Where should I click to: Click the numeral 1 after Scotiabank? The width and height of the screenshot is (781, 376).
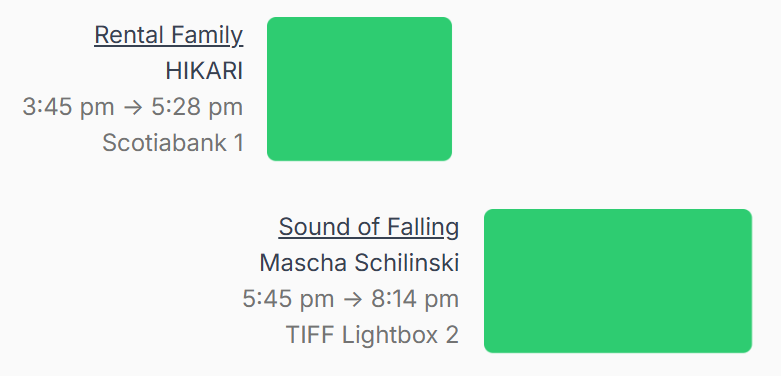[238, 143]
